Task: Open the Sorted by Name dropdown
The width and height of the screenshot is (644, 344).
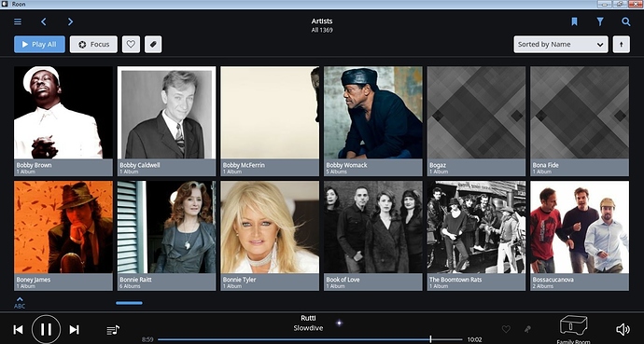Action: 561,44
